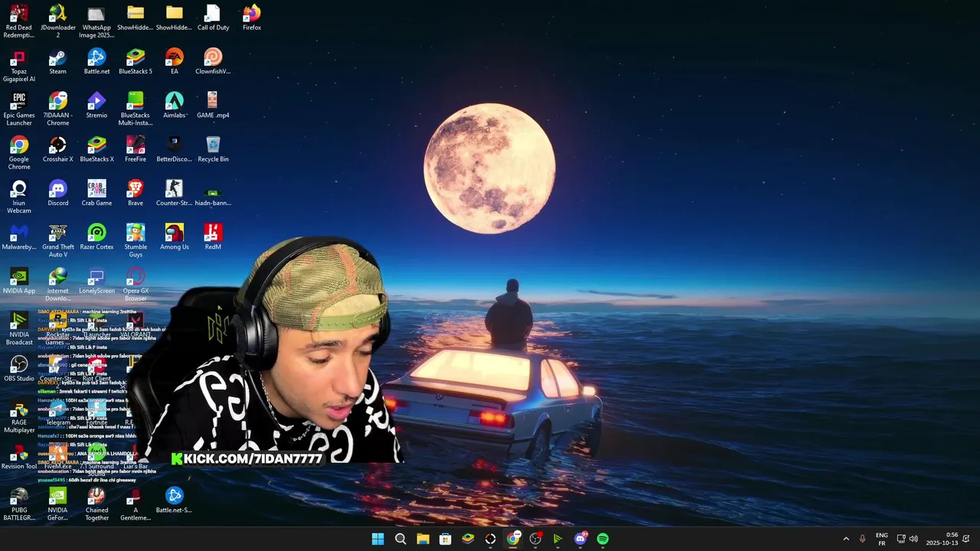Select the Battle.net desktop shortcut
Viewport: 980px width, 551px height.
pyautogui.click(x=96, y=62)
